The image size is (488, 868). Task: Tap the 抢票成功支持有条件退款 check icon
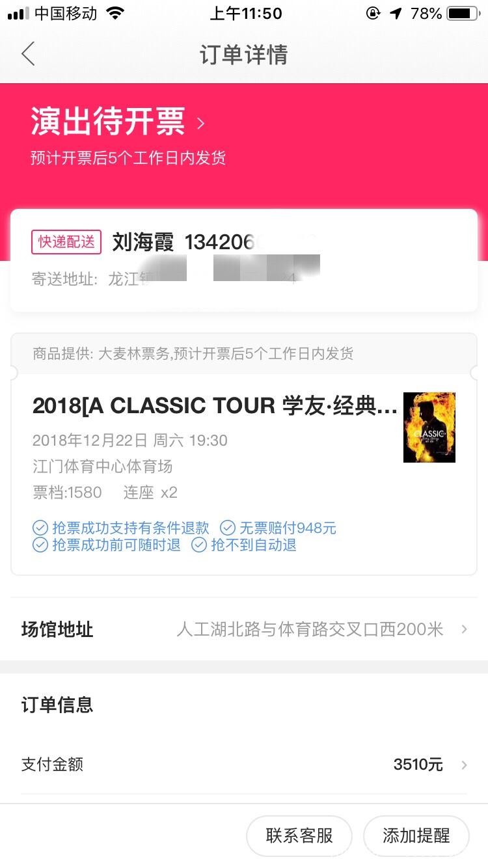[x=40, y=528]
